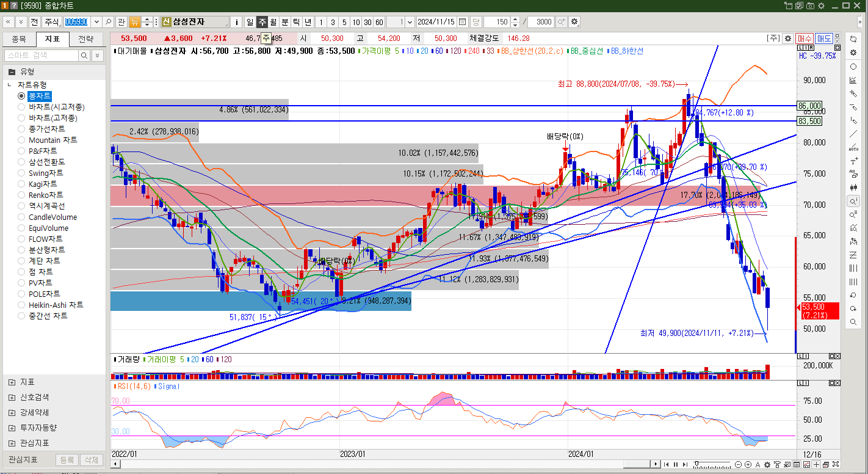Click the 유형 folder header

(x=54, y=71)
